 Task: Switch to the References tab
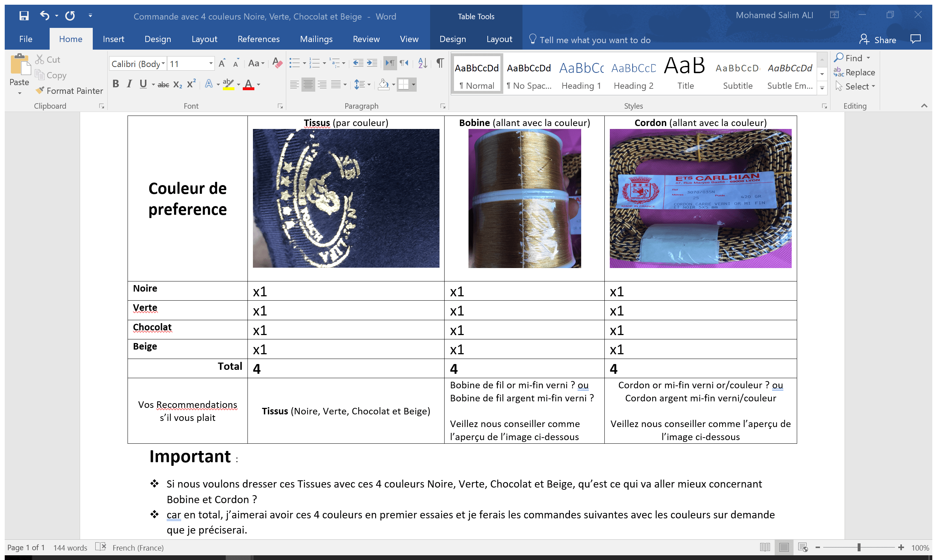258,39
